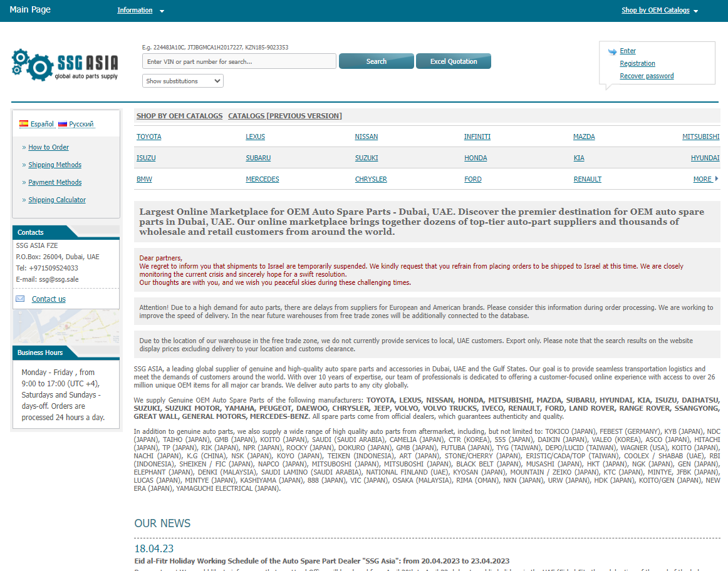The image size is (728, 571).
Task: Open the CHRYSLER catalog
Action: tap(371, 180)
